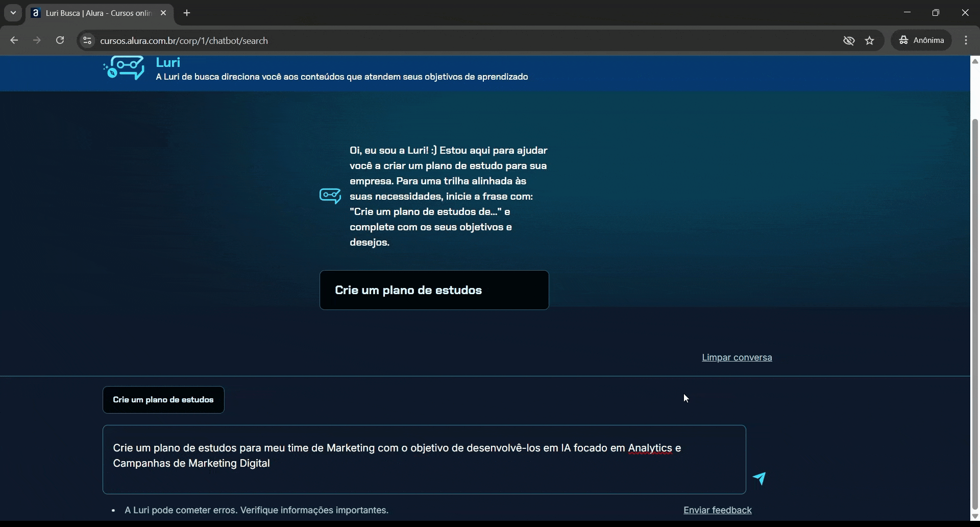Bookmark this page with the star icon

coord(870,41)
